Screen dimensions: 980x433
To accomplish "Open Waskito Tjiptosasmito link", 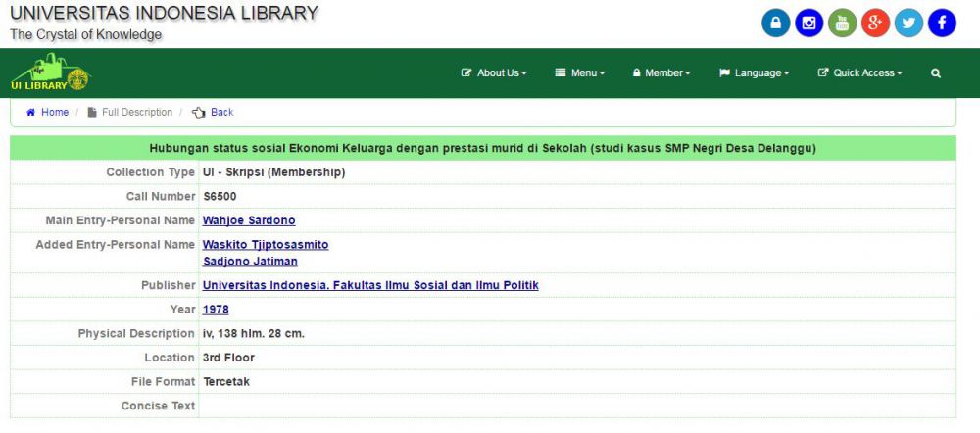I will (x=266, y=244).
